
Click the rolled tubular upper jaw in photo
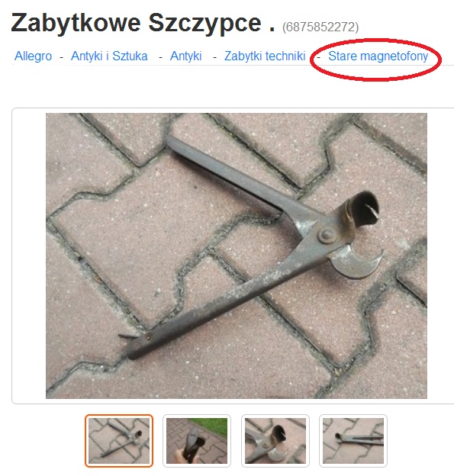coord(362,210)
